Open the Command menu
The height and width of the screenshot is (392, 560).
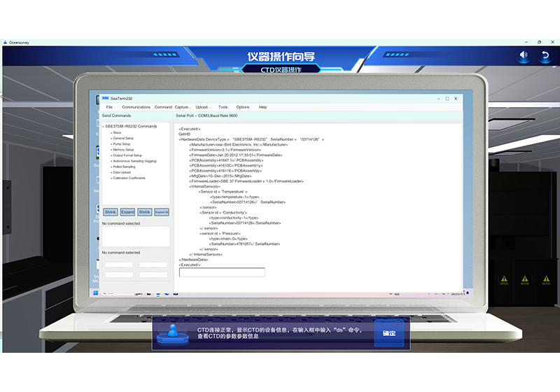(163, 107)
